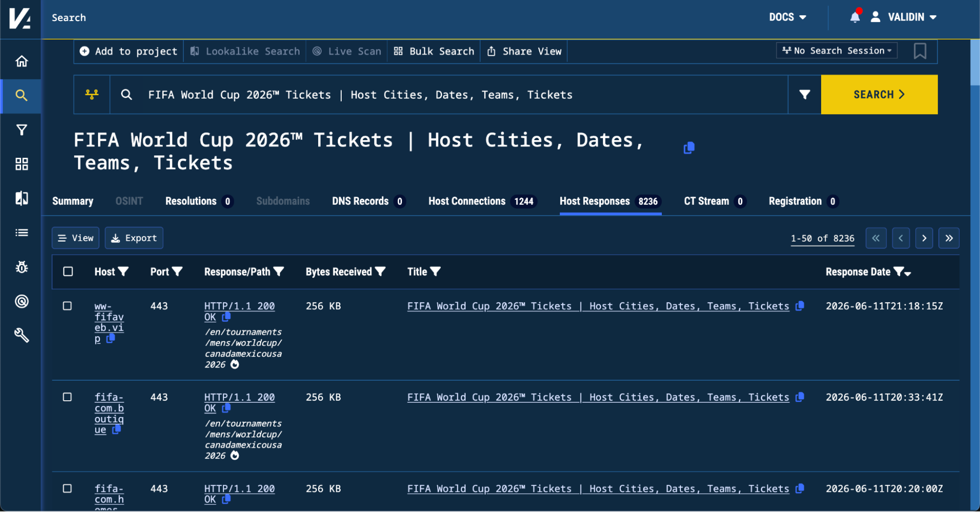Bookmark this search with bookmark icon
The image size is (980, 512).
920,51
